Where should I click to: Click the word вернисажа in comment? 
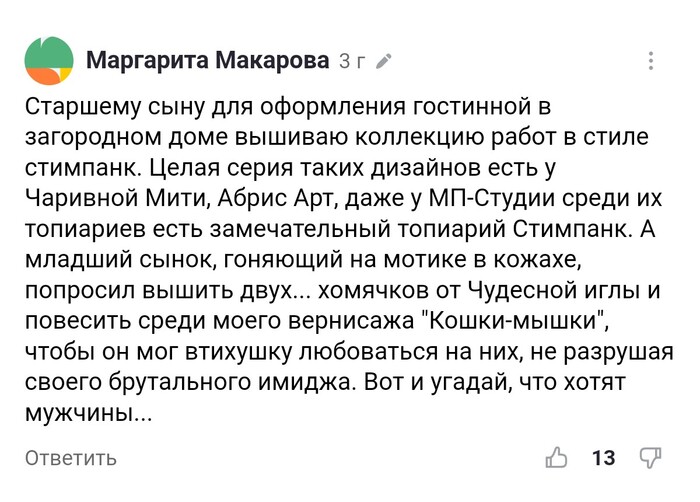[352, 321]
